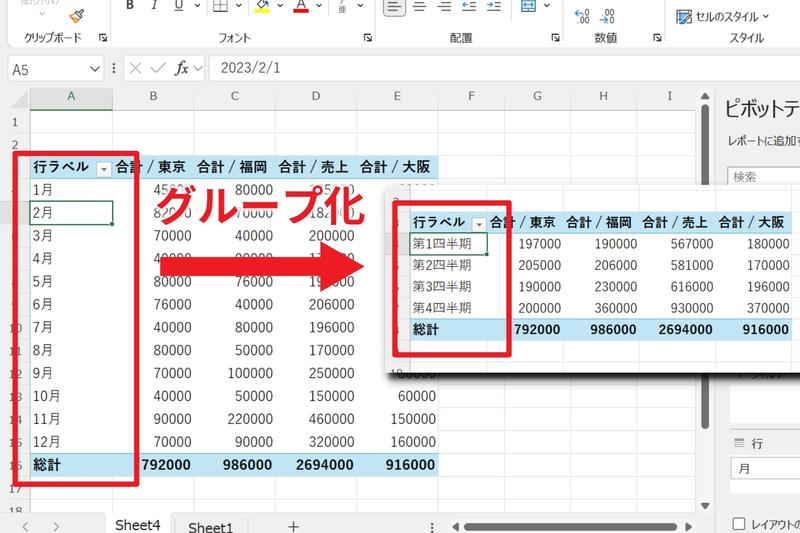
Task: Toggle the レイアウト checkbox in pivot pane
Action: click(x=739, y=524)
